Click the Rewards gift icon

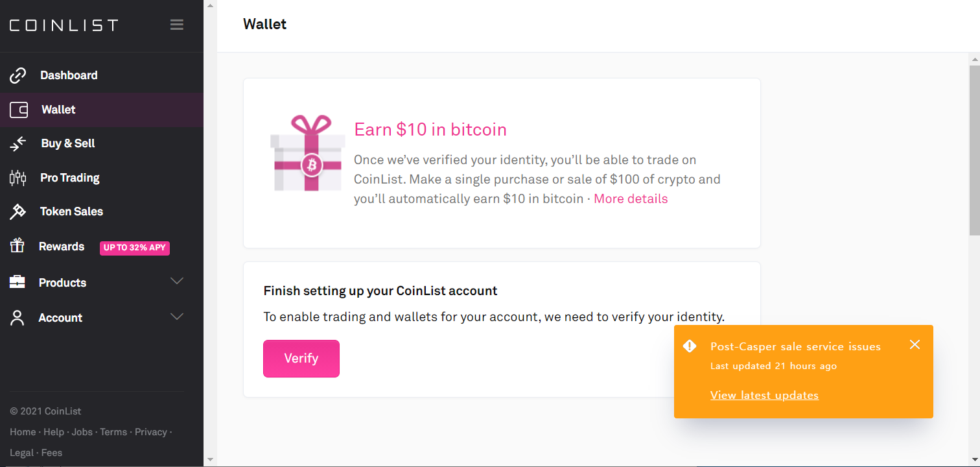[17, 246]
